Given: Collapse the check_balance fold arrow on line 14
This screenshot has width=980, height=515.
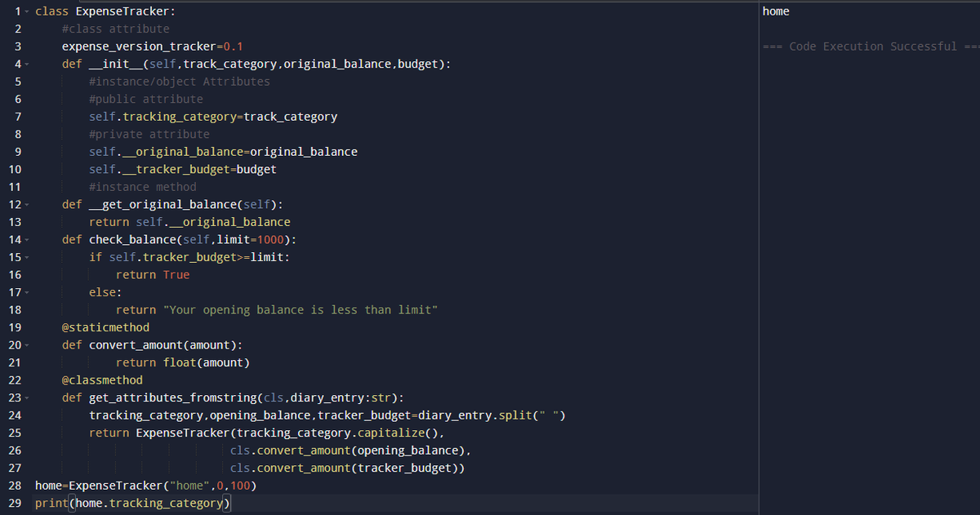Looking at the screenshot, I should pyautogui.click(x=26, y=240).
